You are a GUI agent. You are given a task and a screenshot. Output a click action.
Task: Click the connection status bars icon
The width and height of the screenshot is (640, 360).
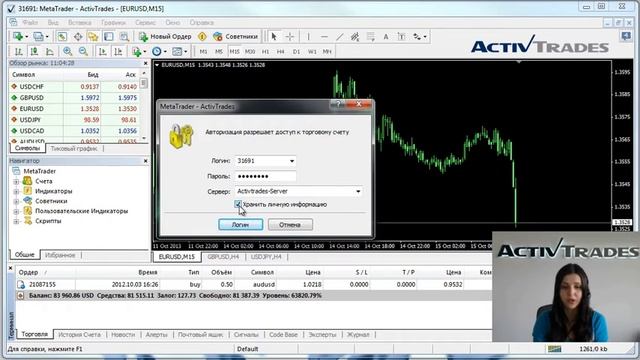tap(554, 349)
